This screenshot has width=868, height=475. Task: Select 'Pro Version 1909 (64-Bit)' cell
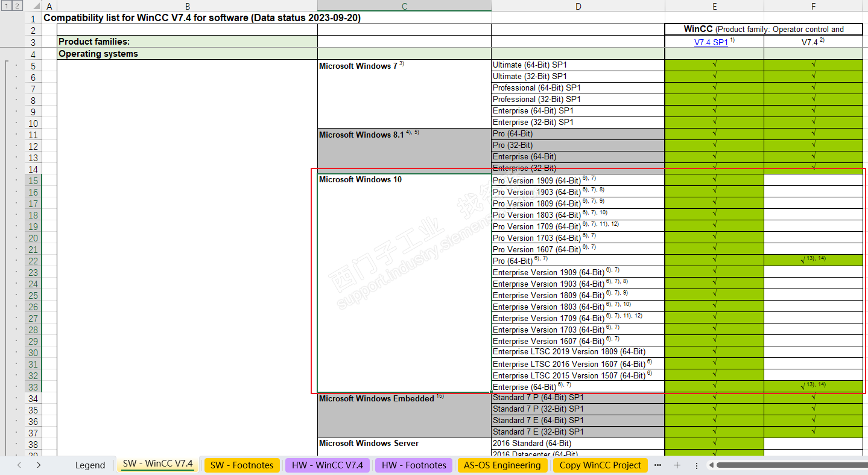coord(578,180)
